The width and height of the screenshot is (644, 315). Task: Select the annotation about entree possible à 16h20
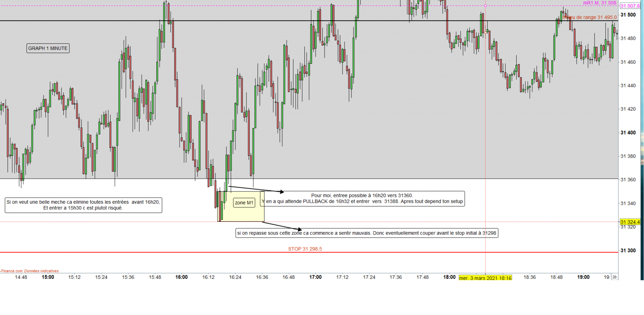[362, 198]
